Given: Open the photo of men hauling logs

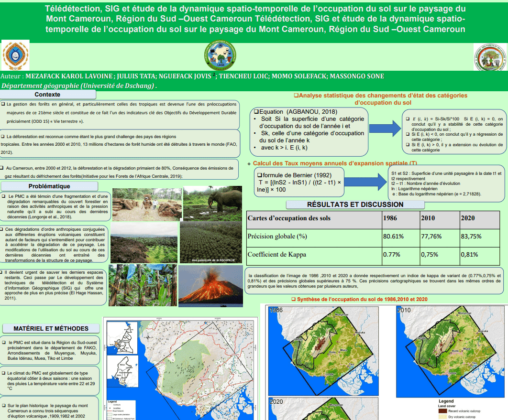Looking at the screenshot, I should coord(147,205).
